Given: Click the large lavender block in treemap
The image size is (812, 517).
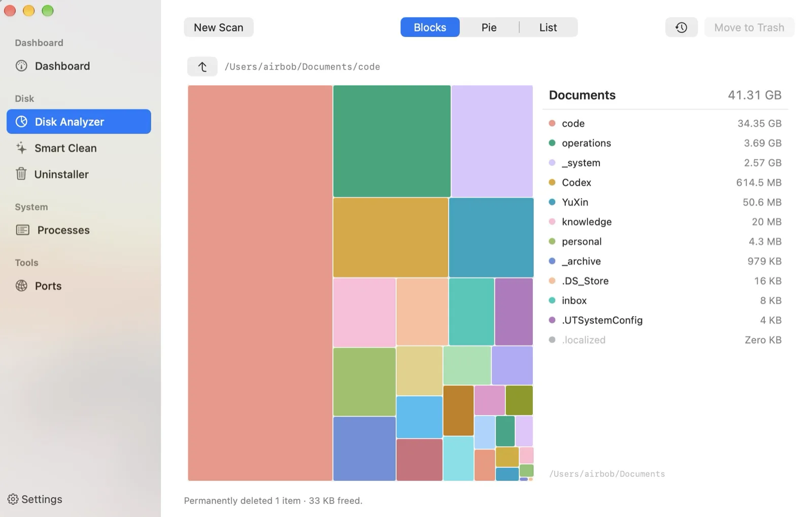Looking at the screenshot, I should pos(492,141).
